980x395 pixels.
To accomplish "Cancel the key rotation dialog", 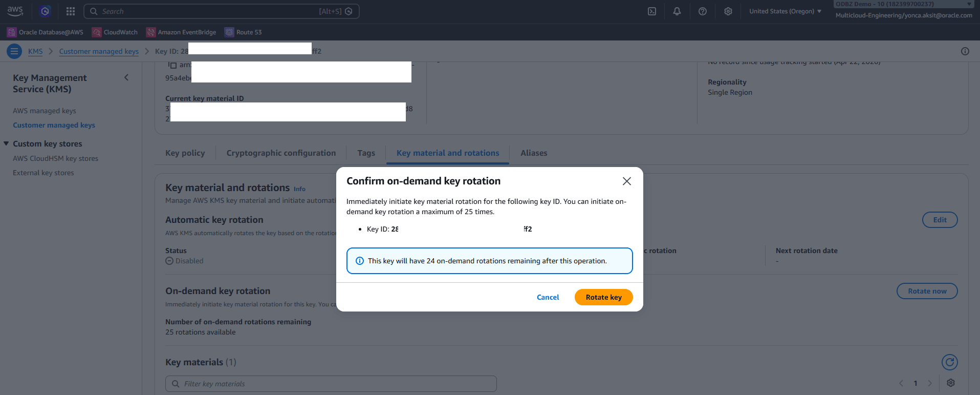I will (x=548, y=297).
